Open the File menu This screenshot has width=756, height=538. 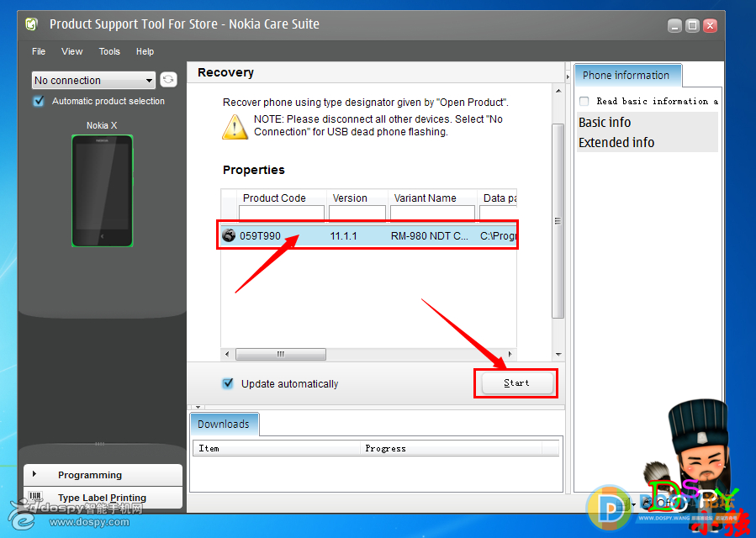(x=39, y=51)
